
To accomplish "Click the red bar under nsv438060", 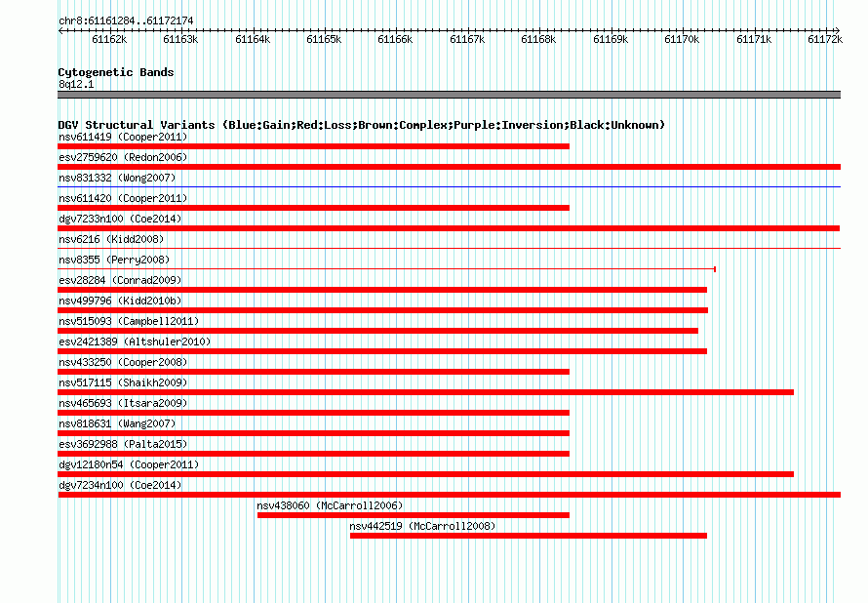I will tap(414, 515).
